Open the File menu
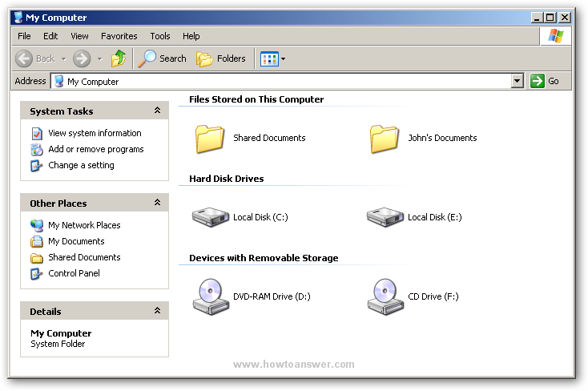This screenshot has height=391, width=588. point(24,36)
